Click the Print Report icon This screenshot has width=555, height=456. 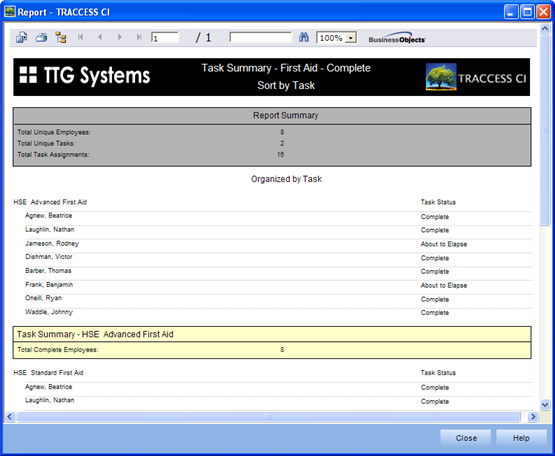coord(41,37)
